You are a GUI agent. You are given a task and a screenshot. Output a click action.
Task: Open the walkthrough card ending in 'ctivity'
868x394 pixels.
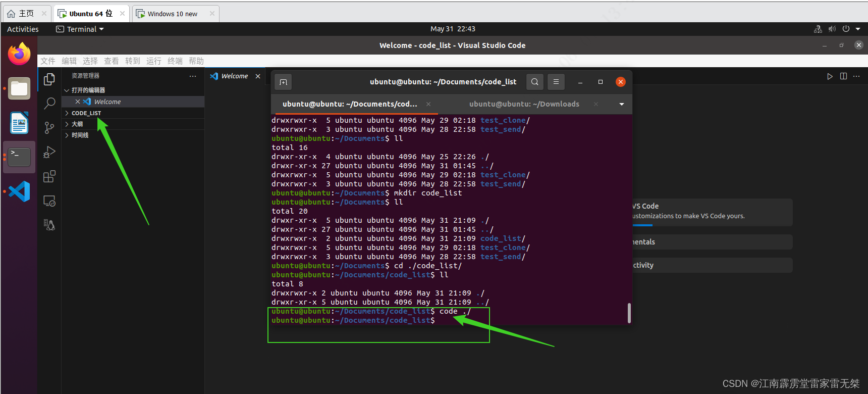point(713,265)
